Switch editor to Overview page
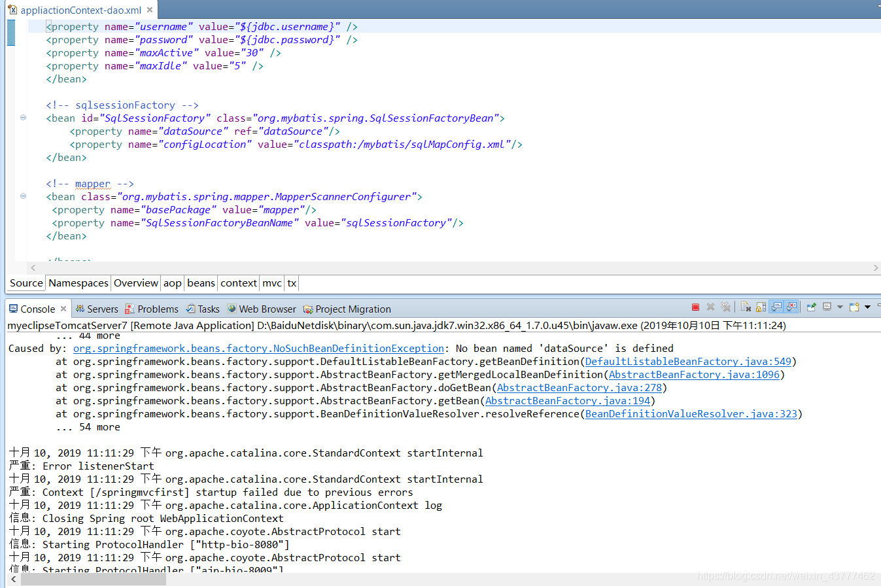 (136, 283)
